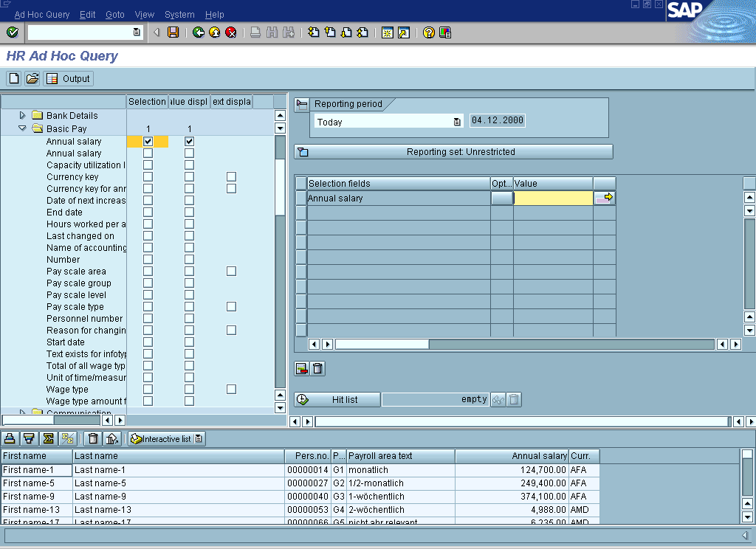Click the Last name column header
Screen dimensions: 756x549
[x=179, y=456]
